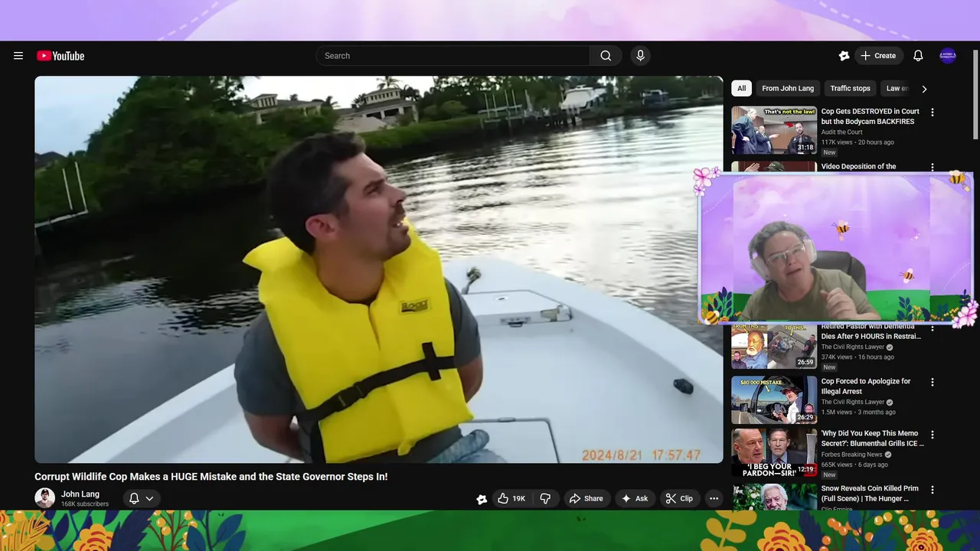Open the notifications bell in header
This screenshot has height=551, width=980.
pos(918,56)
